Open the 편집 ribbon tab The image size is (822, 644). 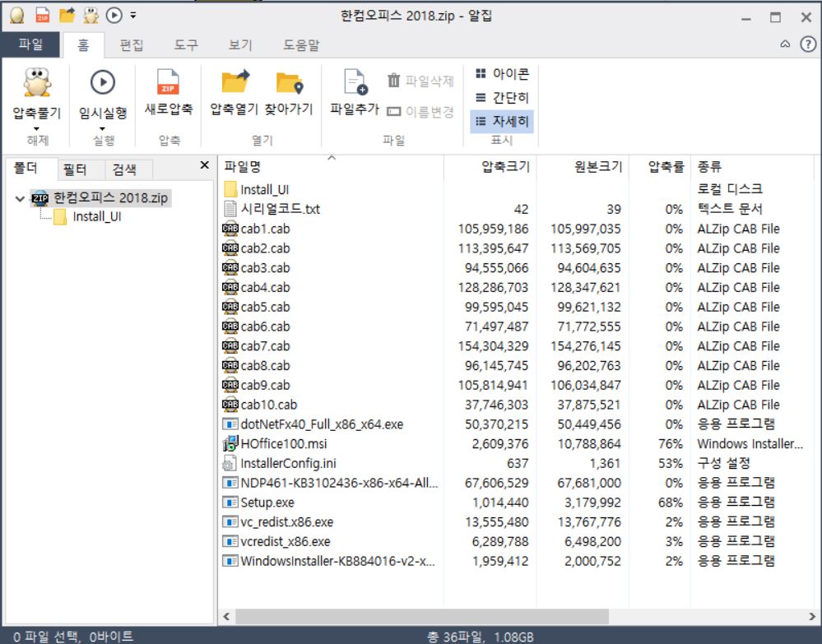131,45
